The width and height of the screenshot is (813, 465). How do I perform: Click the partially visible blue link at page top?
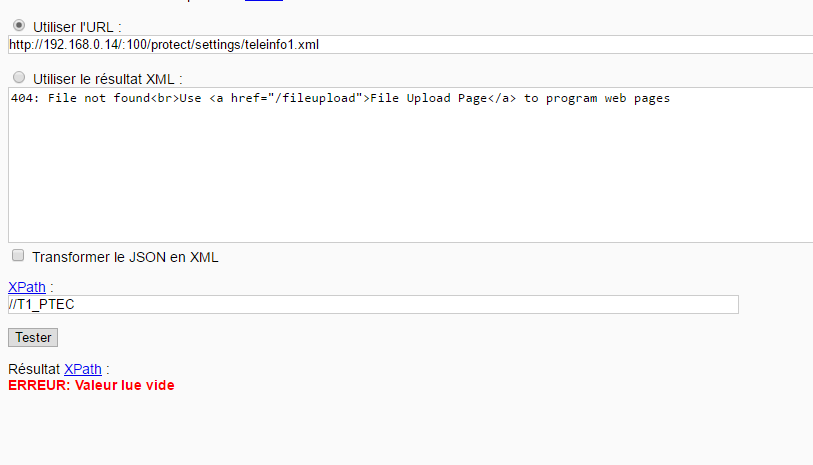tap(264, 1)
